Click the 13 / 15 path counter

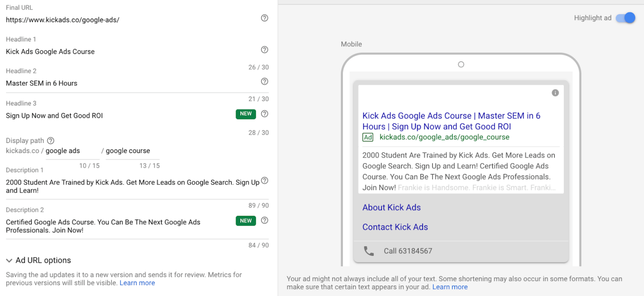click(x=150, y=166)
